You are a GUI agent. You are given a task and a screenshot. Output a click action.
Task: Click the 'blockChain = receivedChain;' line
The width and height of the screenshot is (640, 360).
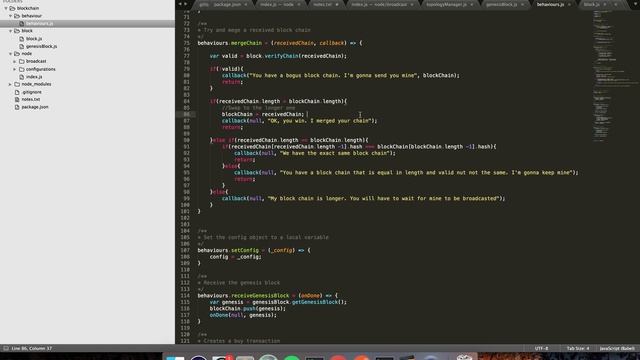click(x=263, y=114)
